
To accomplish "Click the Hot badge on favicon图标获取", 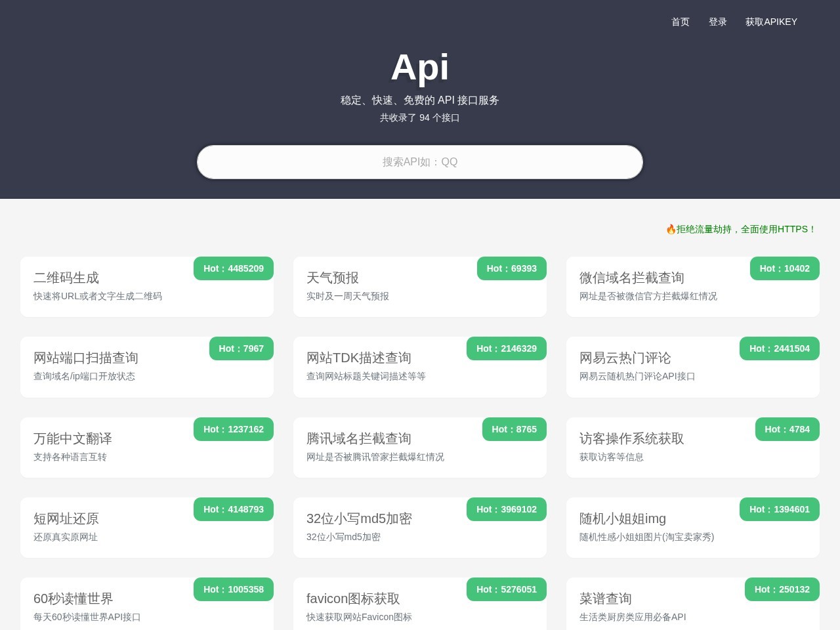I will point(506,589).
